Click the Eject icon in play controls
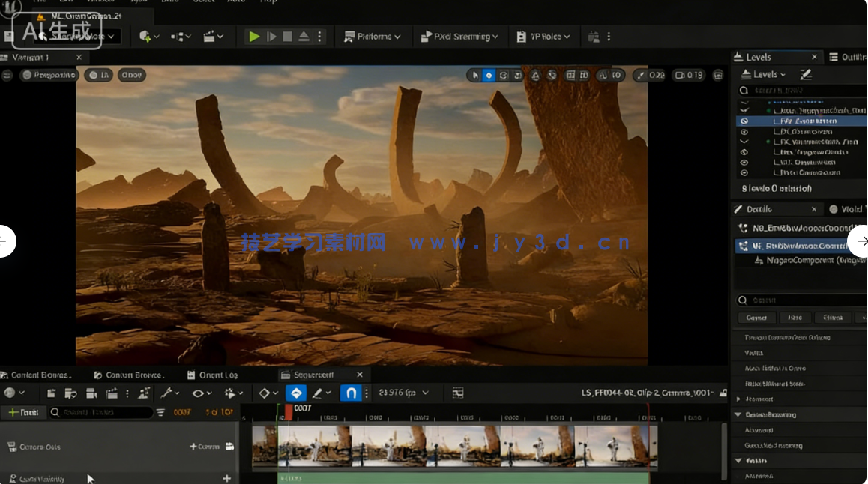 click(x=304, y=37)
